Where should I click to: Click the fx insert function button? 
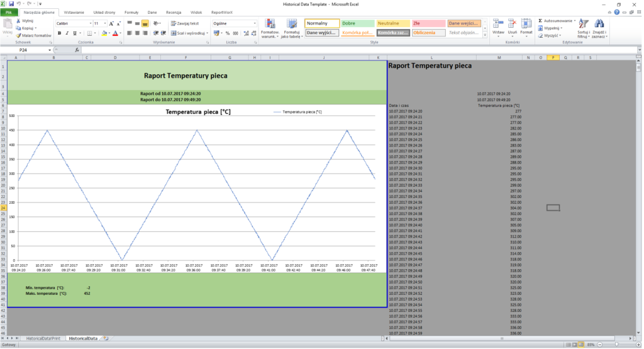(77, 50)
